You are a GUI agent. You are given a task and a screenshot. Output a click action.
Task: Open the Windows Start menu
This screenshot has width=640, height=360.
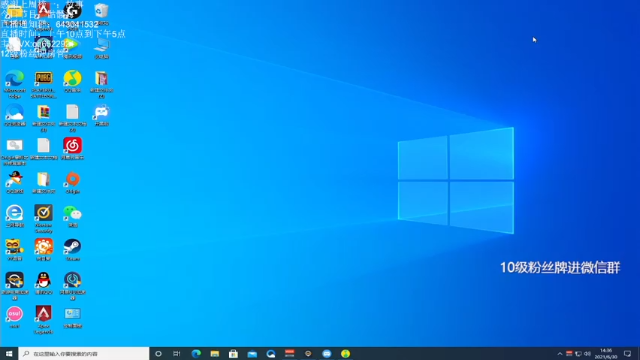[x=9, y=353]
